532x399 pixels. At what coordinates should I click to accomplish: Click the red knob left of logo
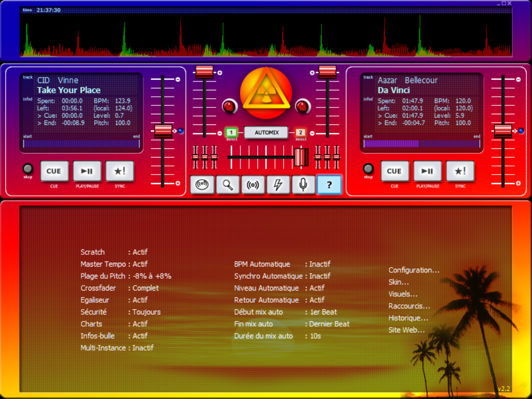pos(230,106)
